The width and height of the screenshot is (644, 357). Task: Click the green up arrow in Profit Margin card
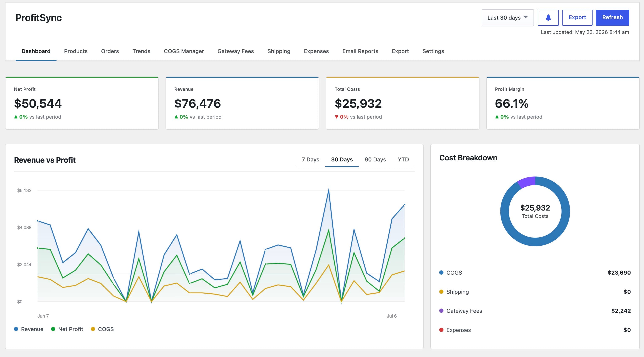[497, 117]
